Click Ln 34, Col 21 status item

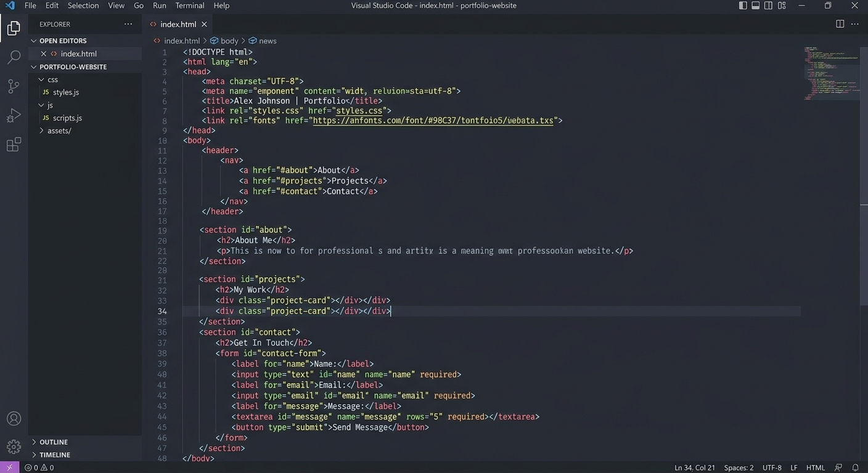tap(694, 467)
